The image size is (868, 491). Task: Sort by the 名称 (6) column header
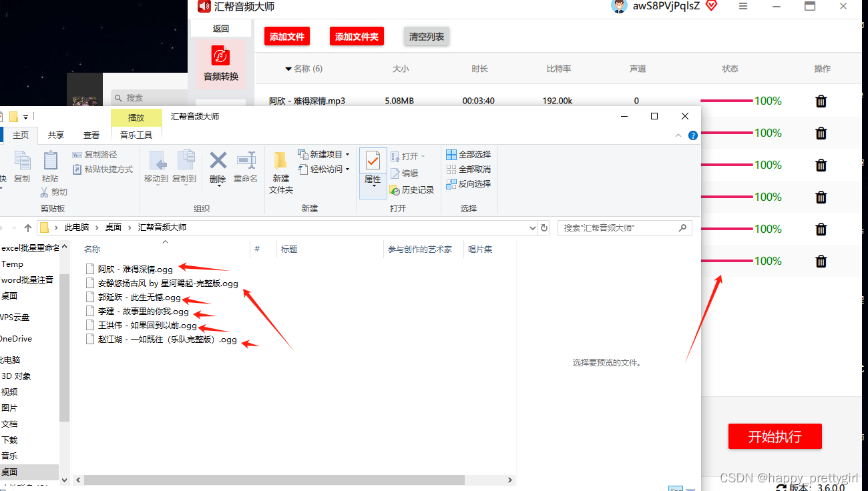pyautogui.click(x=304, y=69)
